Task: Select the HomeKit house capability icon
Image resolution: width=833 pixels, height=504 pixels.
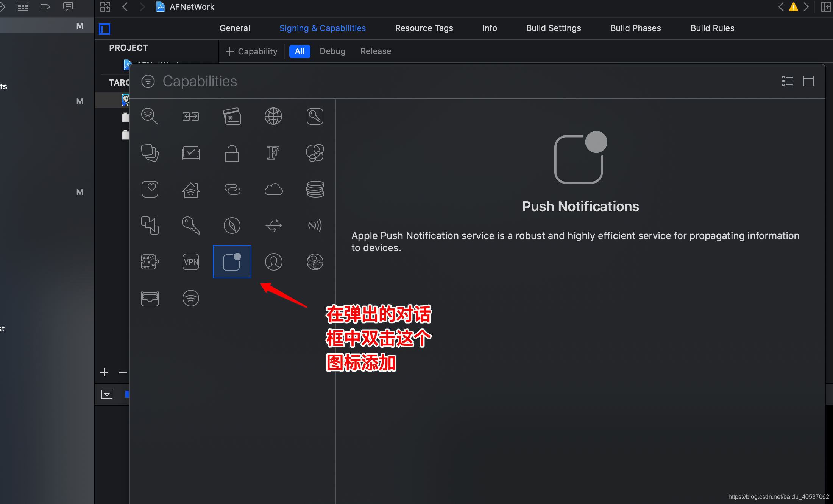Action: (x=191, y=189)
